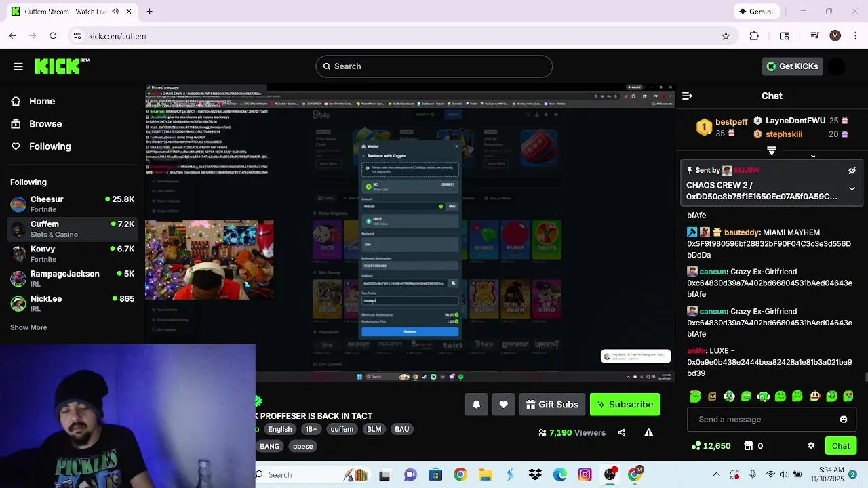Open Instagram from the taskbar

tap(585, 474)
